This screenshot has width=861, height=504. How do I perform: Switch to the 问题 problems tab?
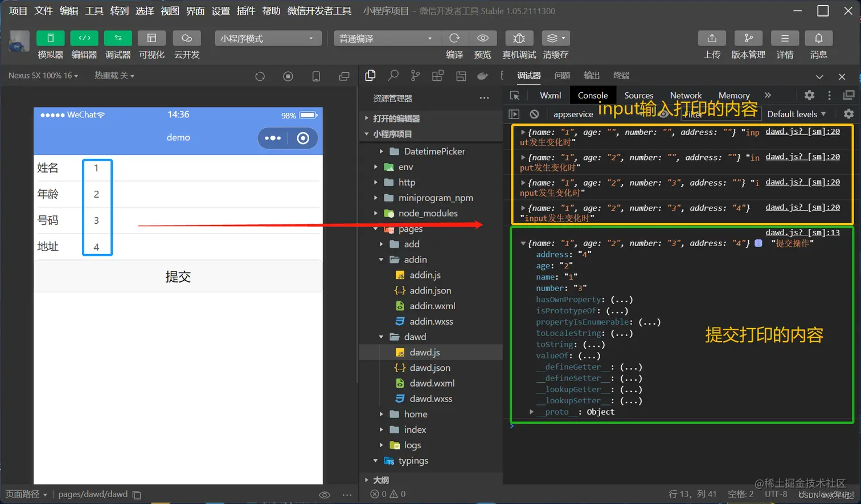(x=562, y=76)
